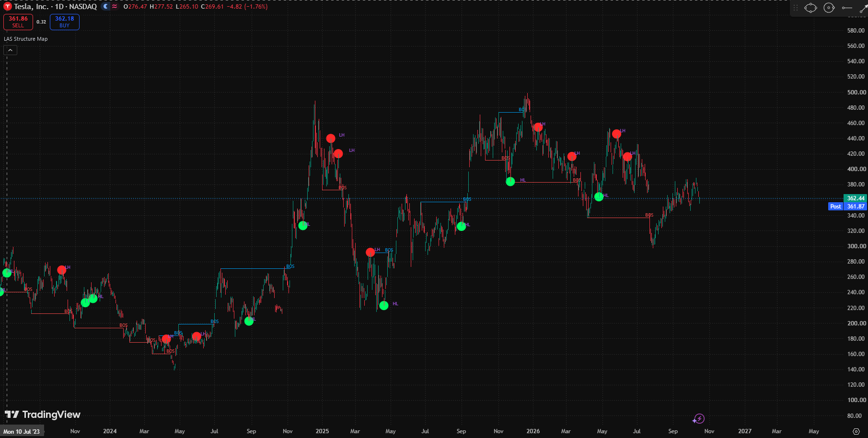Click the 361.86 SELL button
The image size is (868, 438).
click(x=18, y=22)
